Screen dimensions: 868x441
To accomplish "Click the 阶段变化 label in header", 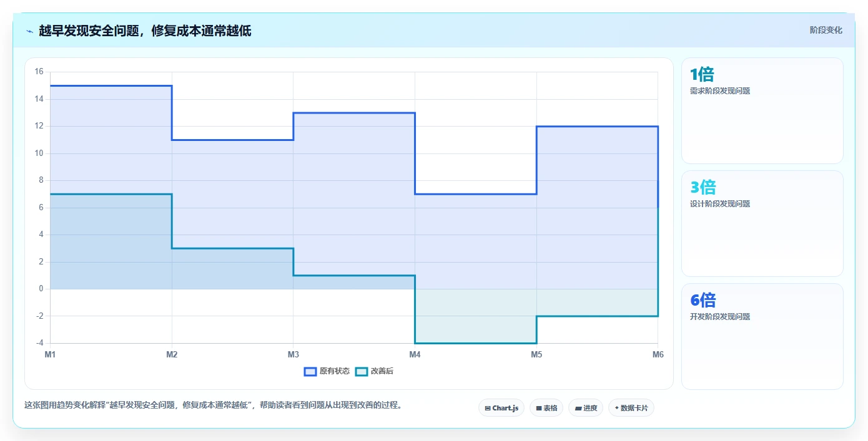I will 826,30.
